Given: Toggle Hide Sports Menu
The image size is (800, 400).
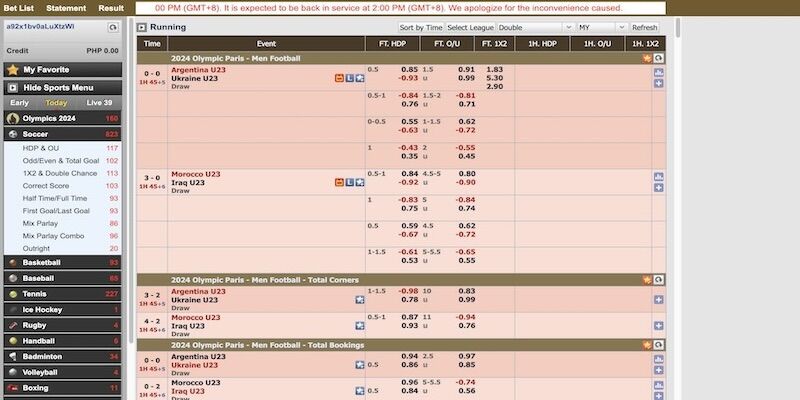Looking at the screenshot, I should point(60,87).
